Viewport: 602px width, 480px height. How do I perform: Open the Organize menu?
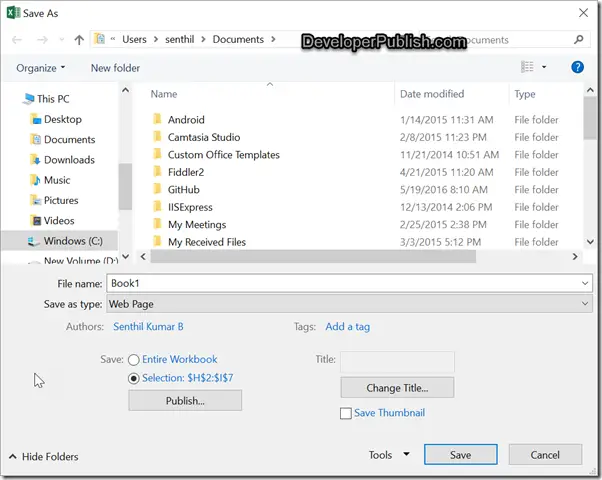[x=40, y=68]
